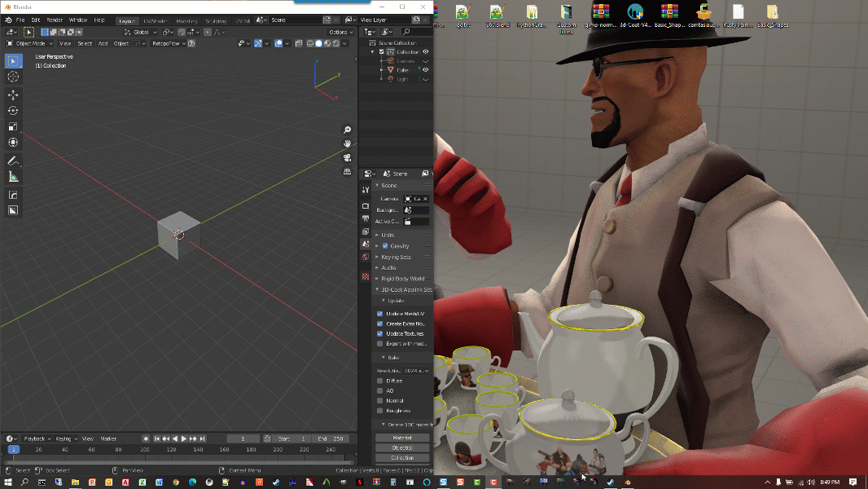
Task: Click the pan view hand gizmo
Action: [x=347, y=143]
